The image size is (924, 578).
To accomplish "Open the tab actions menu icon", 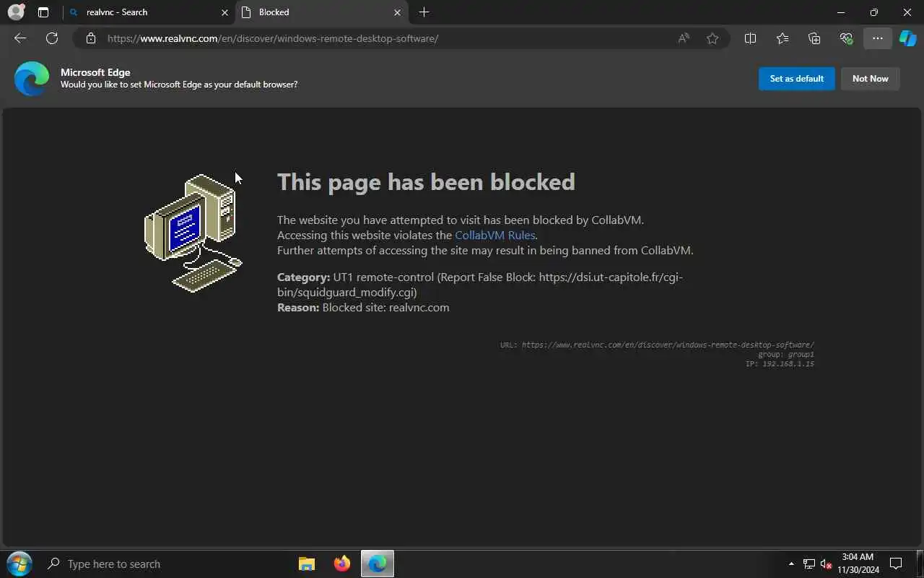I will pyautogui.click(x=43, y=12).
